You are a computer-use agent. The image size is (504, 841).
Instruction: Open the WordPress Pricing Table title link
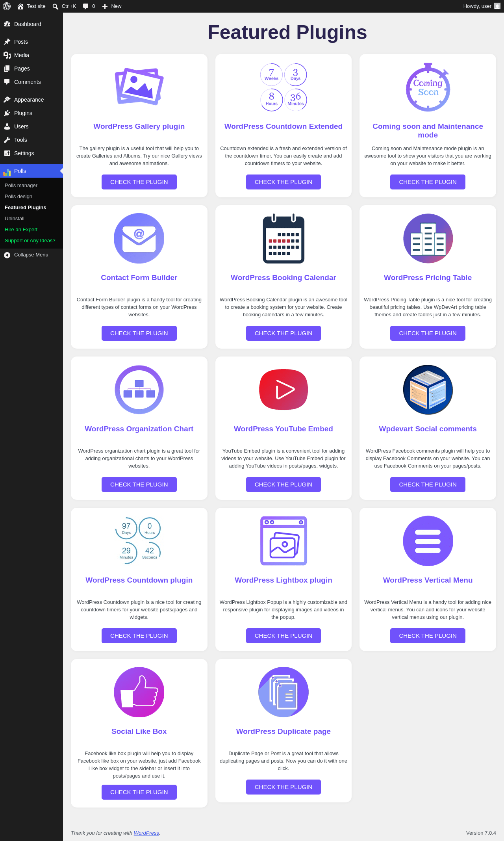pyautogui.click(x=428, y=278)
